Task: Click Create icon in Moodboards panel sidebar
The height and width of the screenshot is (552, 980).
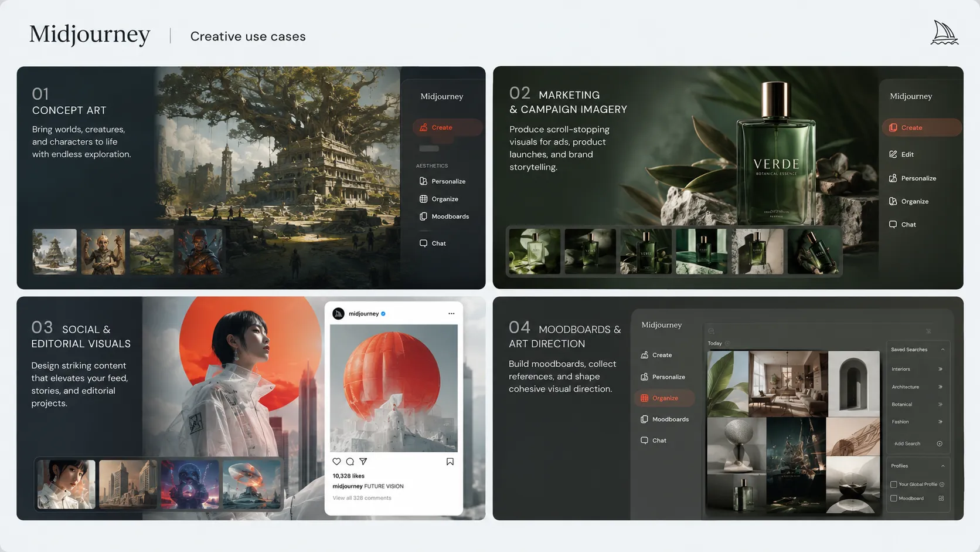Action: point(644,355)
